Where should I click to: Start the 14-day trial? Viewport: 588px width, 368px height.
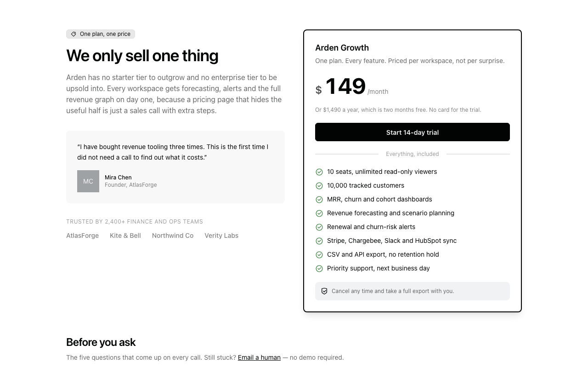point(413,132)
